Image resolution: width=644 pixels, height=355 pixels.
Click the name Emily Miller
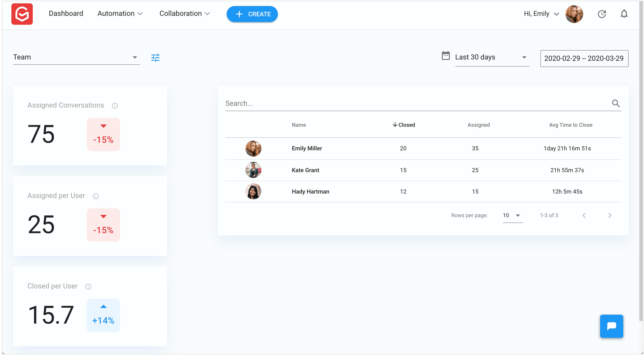pyautogui.click(x=307, y=148)
